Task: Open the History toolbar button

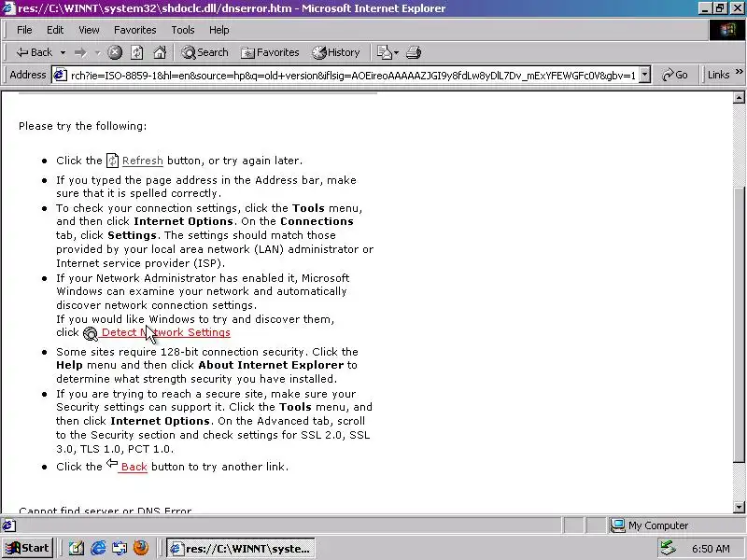Action: (x=336, y=52)
